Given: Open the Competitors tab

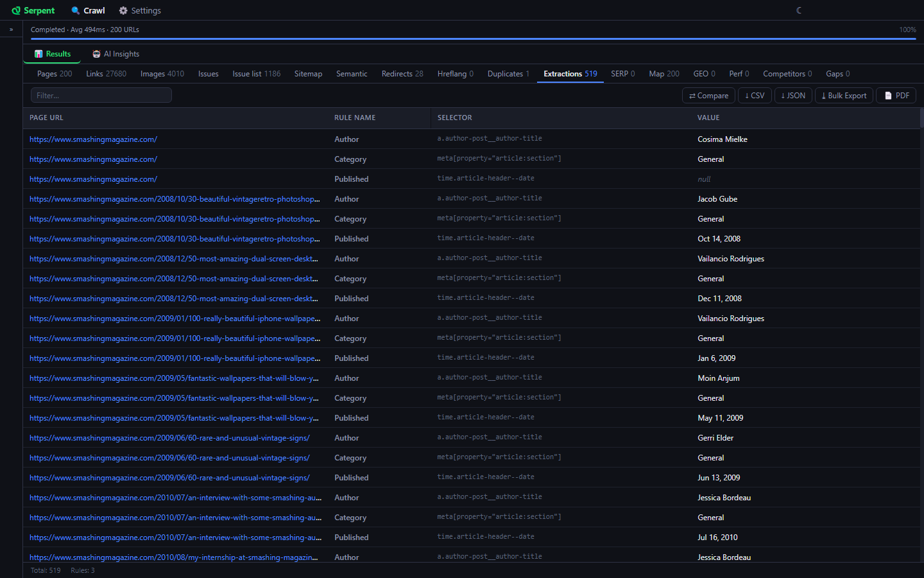Looking at the screenshot, I should coord(787,74).
